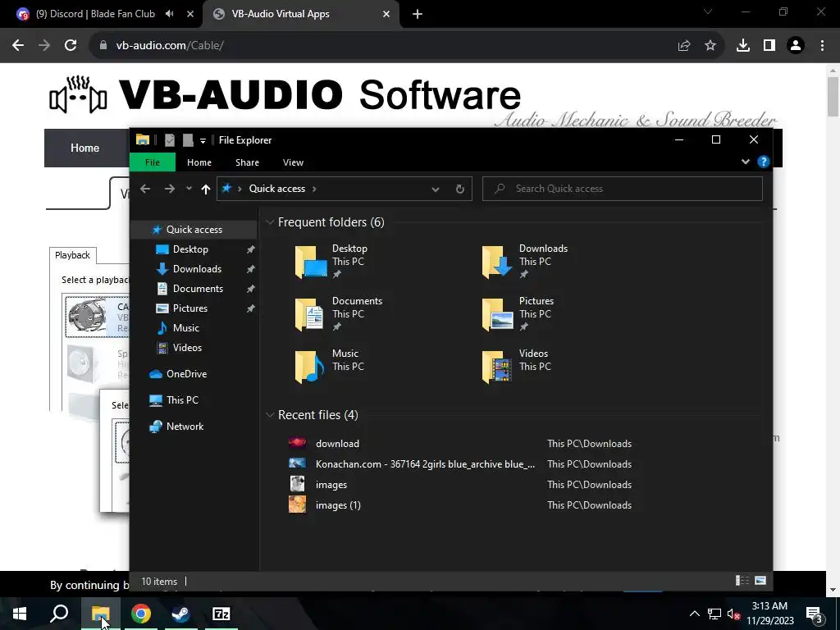Go back in File Explorer history
The image size is (840, 630).
point(145,189)
